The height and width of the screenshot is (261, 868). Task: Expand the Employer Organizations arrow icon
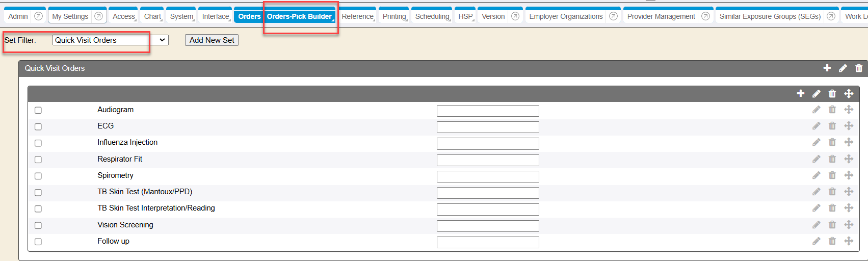pyautogui.click(x=613, y=16)
